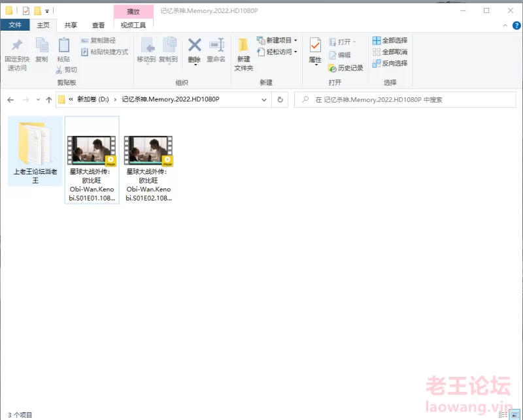
Task: Click the Pin to Quick Access icon
Action: pos(17,45)
